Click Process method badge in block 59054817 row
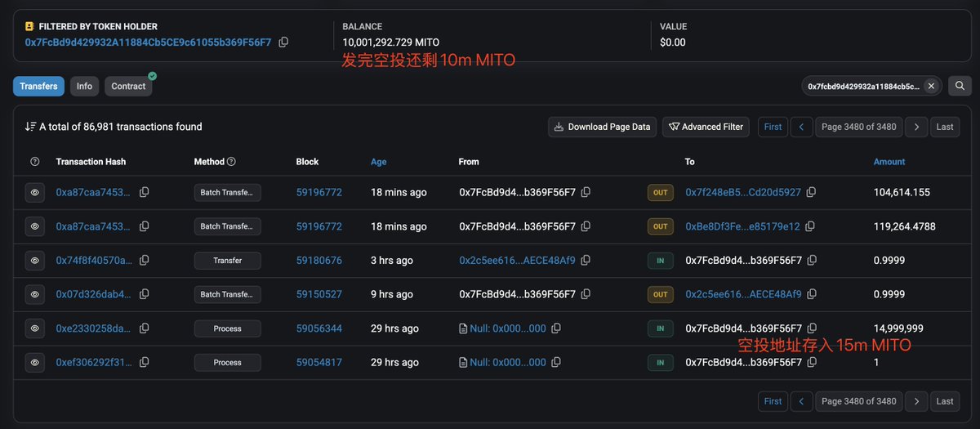This screenshot has height=429, width=980. click(228, 362)
